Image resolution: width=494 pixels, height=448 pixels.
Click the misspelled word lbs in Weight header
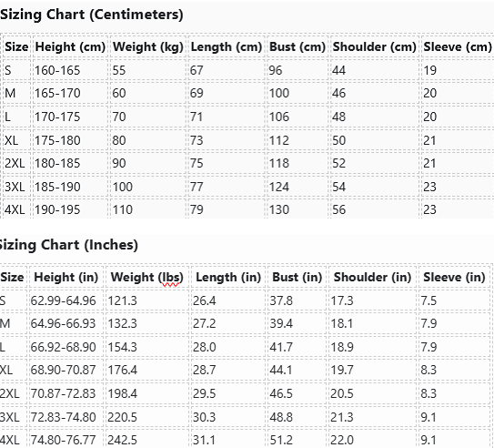point(170,278)
